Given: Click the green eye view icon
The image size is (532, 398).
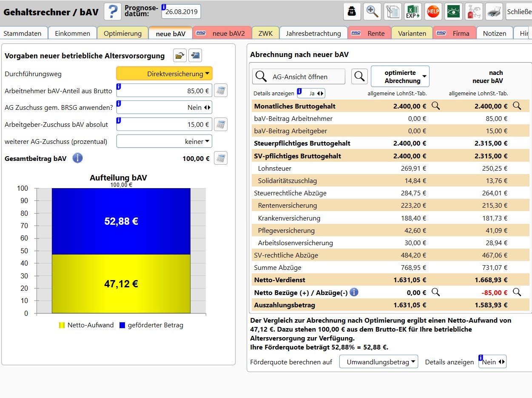Looking at the screenshot, I should click(453, 12).
